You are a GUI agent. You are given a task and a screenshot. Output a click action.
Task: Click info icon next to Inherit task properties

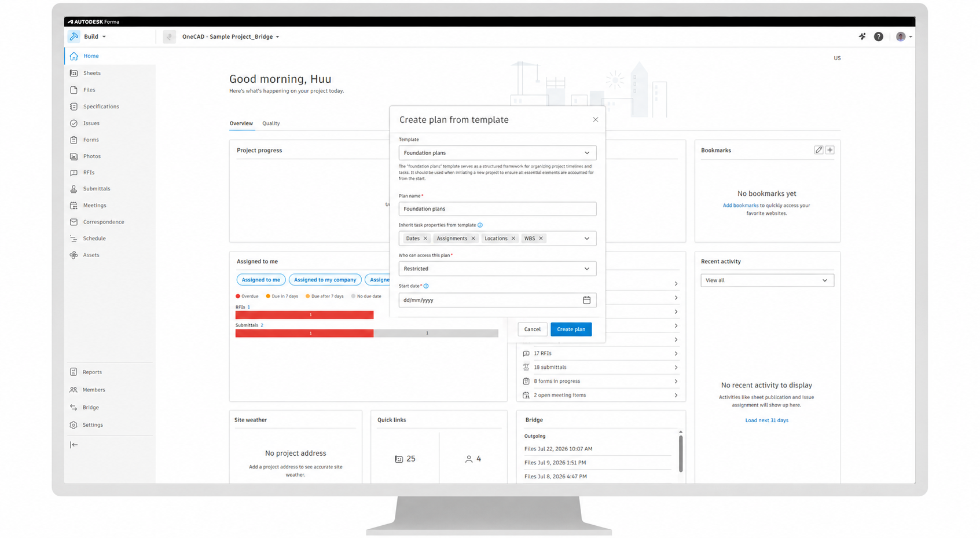coord(480,225)
